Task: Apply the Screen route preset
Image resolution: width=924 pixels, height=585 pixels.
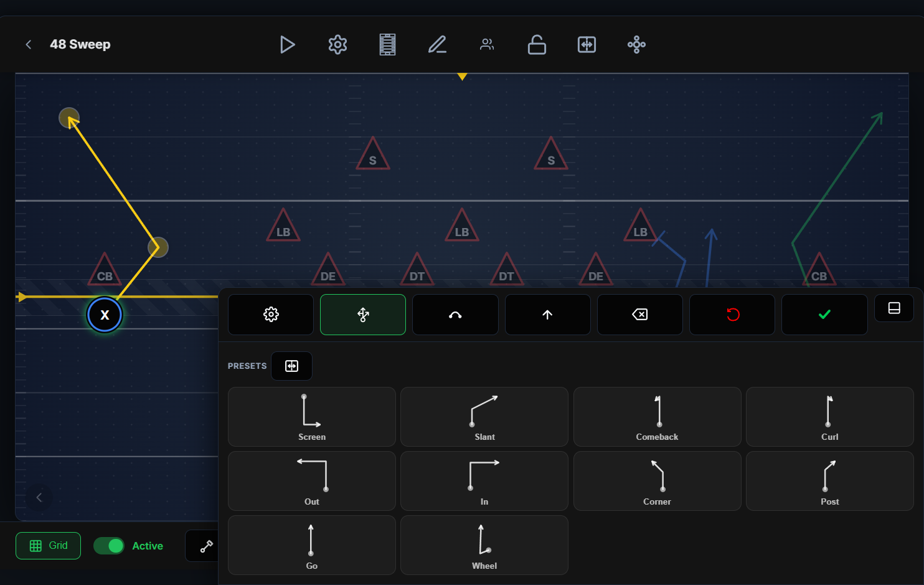Action: [x=312, y=417]
